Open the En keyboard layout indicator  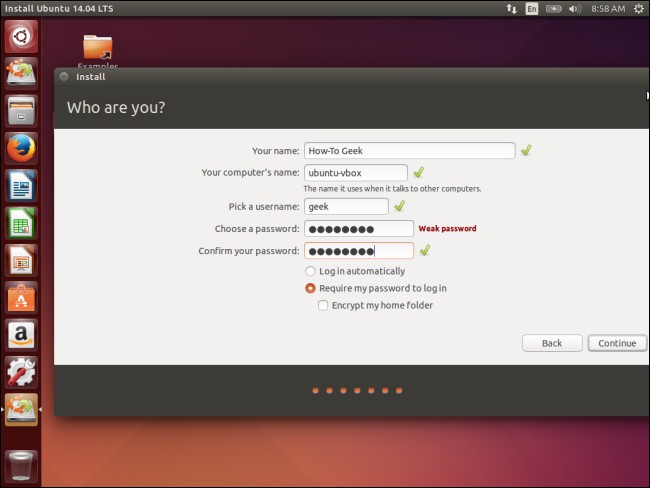click(532, 9)
